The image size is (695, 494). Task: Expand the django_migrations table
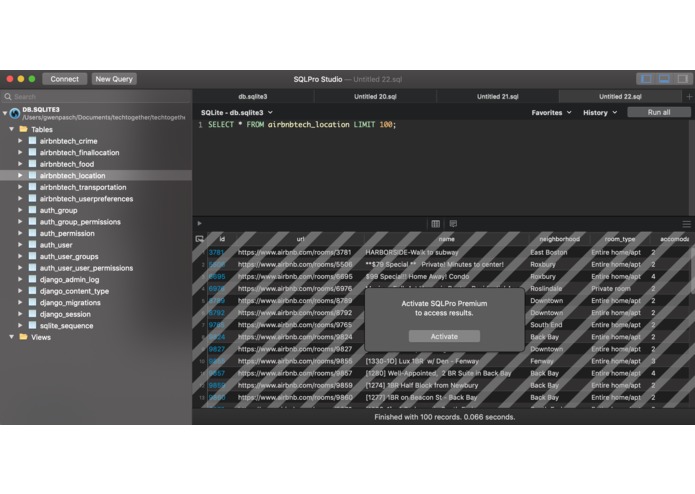[x=20, y=302]
